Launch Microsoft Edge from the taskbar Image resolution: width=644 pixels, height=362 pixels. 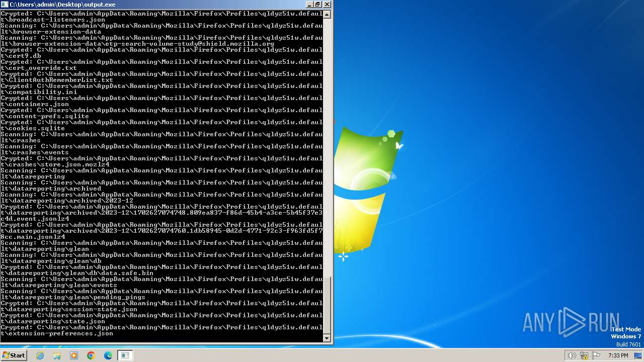click(108, 355)
